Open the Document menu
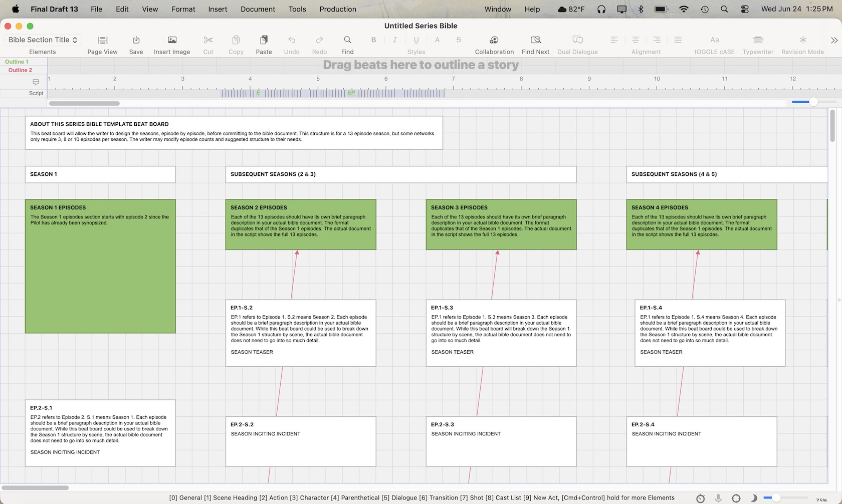 click(x=258, y=9)
